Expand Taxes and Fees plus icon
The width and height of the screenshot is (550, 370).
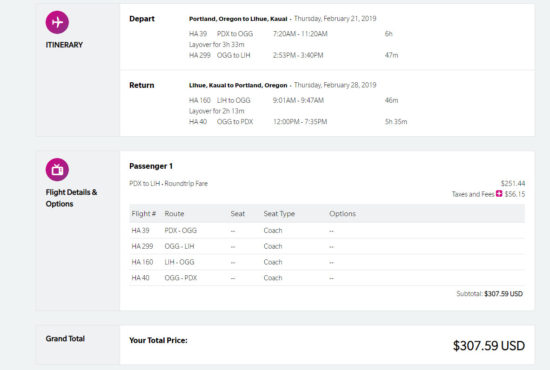pyautogui.click(x=499, y=194)
